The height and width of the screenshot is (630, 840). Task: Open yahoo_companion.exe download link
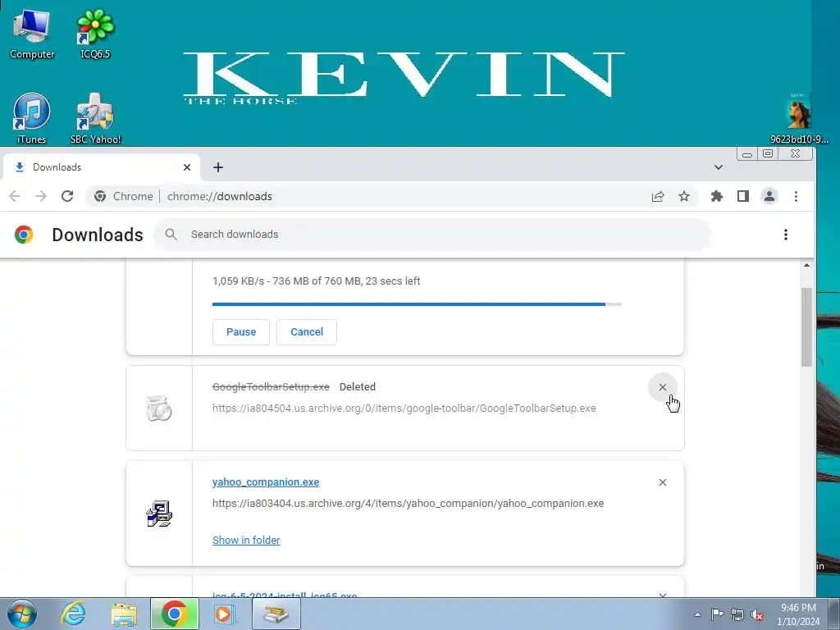point(266,482)
